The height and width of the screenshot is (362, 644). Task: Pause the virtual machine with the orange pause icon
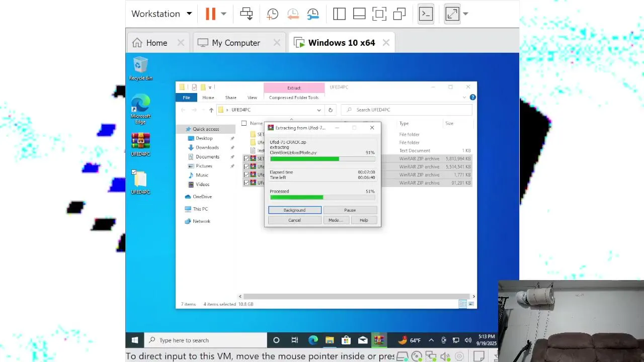(210, 14)
